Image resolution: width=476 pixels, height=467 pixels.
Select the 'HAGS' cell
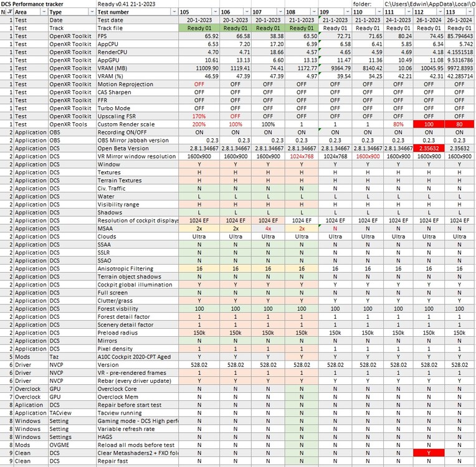(137, 437)
